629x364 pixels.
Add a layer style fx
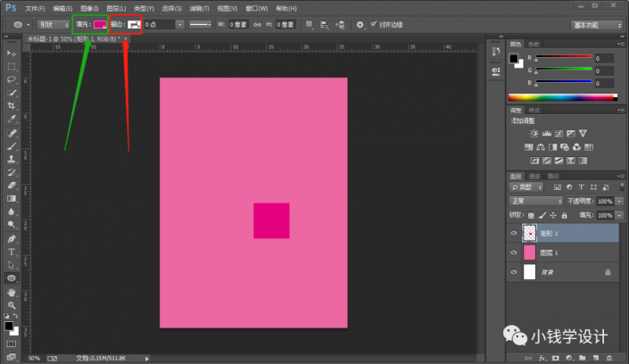coord(542,358)
